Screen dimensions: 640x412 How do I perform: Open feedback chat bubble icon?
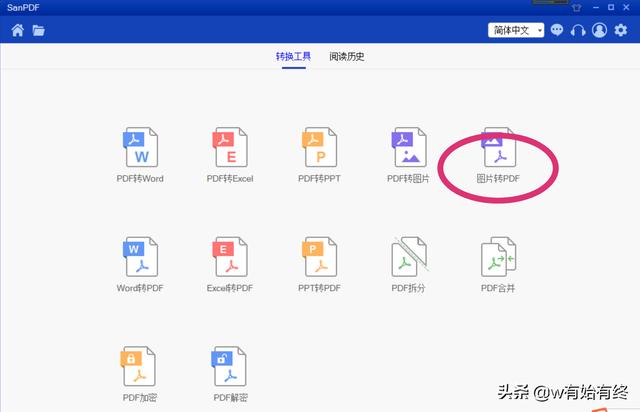pyautogui.click(x=557, y=30)
